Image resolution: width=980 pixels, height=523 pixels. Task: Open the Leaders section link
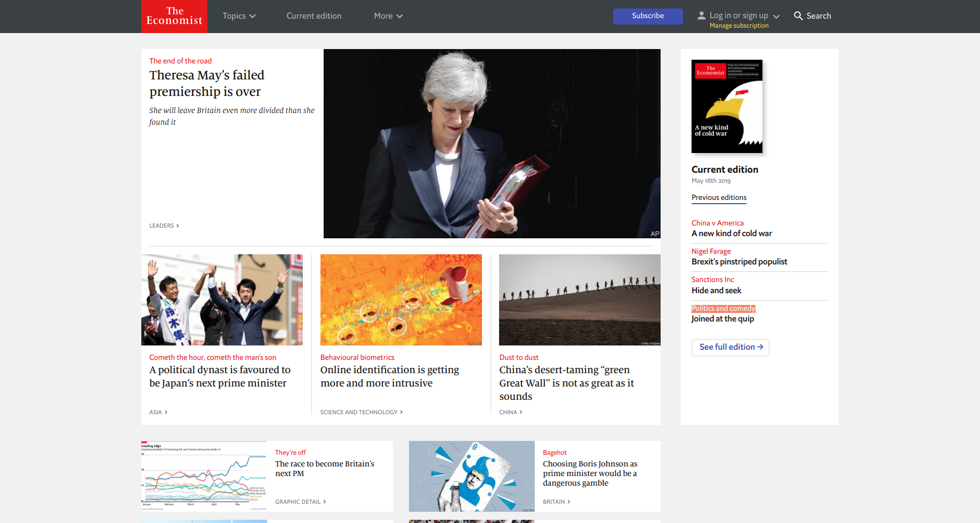pos(164,226)
